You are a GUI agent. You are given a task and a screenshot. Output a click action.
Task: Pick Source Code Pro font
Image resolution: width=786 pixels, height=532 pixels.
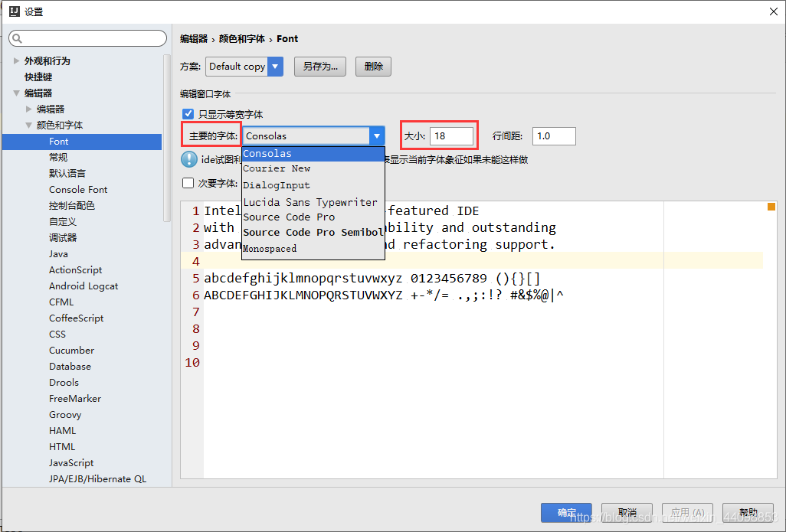313,217
